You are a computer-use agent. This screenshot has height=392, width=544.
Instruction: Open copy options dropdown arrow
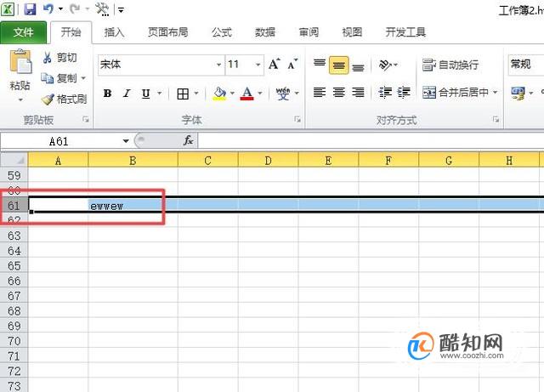83,78
